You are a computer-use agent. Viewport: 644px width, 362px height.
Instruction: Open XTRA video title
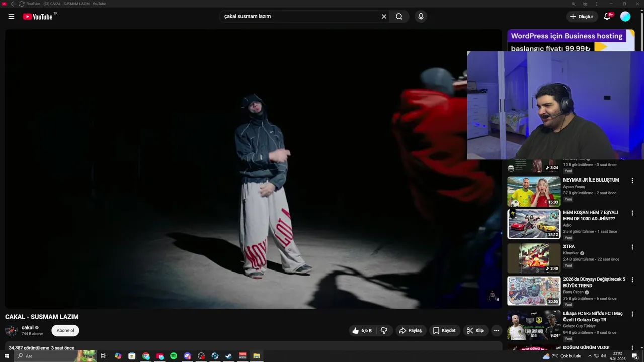(x=569, y=247)
